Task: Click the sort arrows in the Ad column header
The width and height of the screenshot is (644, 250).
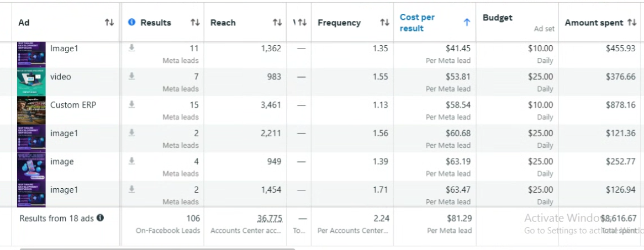Action: (x=109, y=23)
